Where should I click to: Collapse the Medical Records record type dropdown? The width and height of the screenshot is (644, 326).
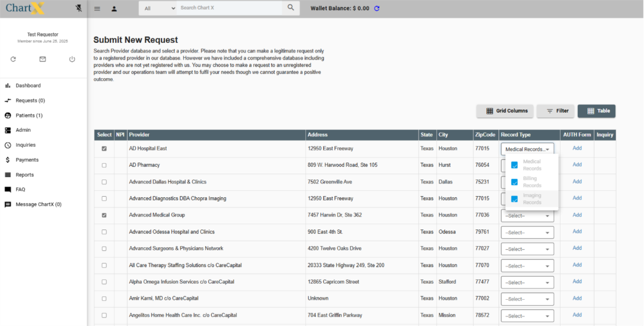tap(527, 149)
